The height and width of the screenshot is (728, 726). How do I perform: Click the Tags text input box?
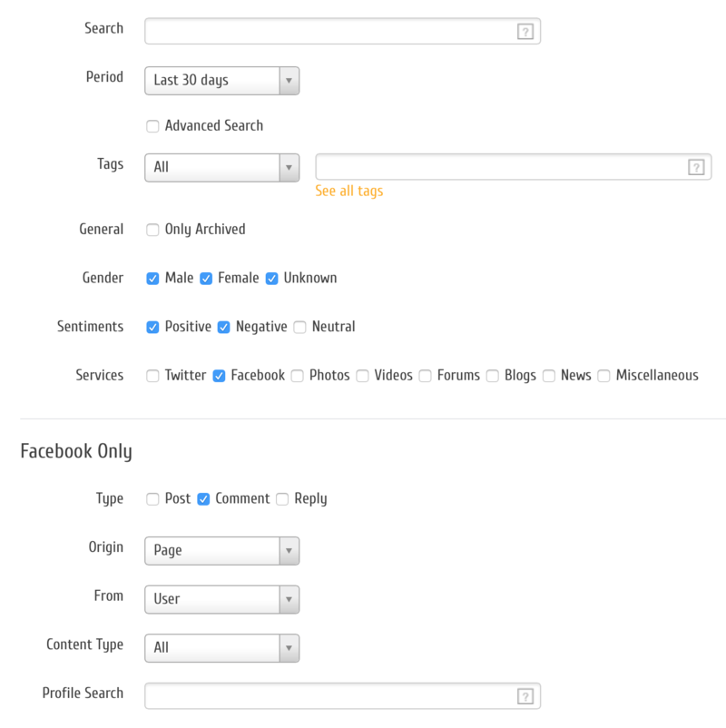499,167
